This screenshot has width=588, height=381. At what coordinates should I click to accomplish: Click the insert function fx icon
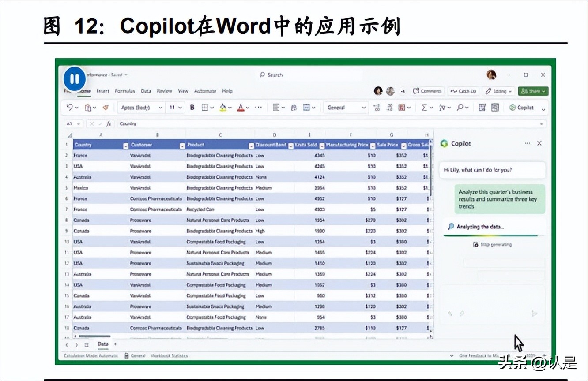click(109, 124)
